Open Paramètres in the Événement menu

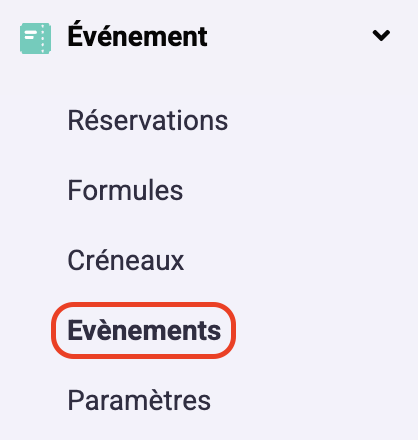point(139,400)
